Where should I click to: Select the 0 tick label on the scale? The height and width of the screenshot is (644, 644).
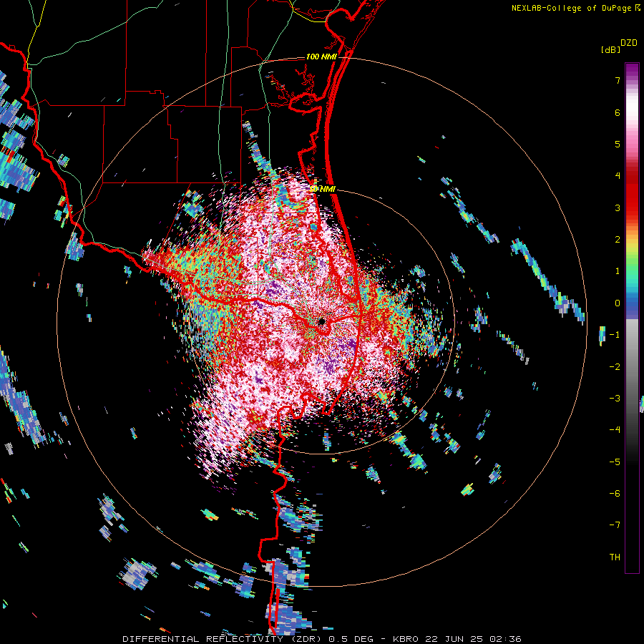tap(617, 303)
